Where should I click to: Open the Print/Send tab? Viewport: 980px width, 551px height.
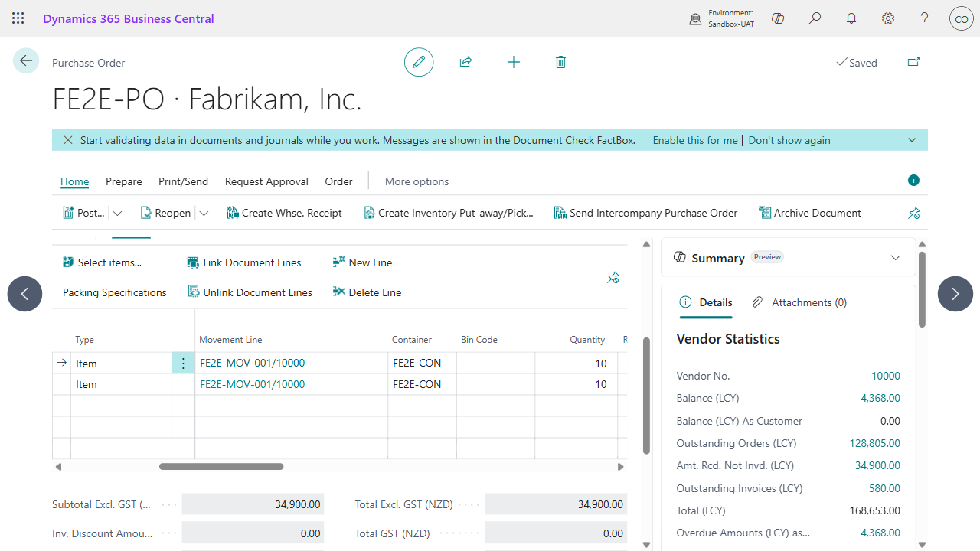[183, 181]
